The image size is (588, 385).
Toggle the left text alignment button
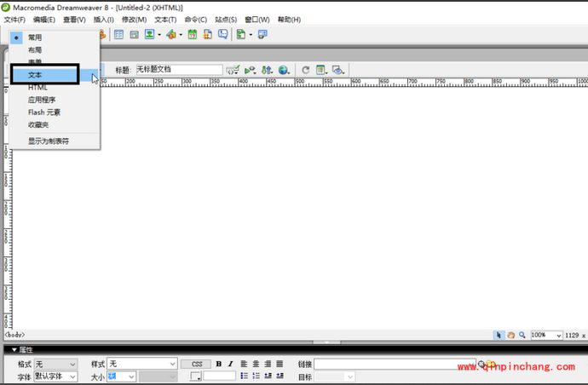(244, 364)
